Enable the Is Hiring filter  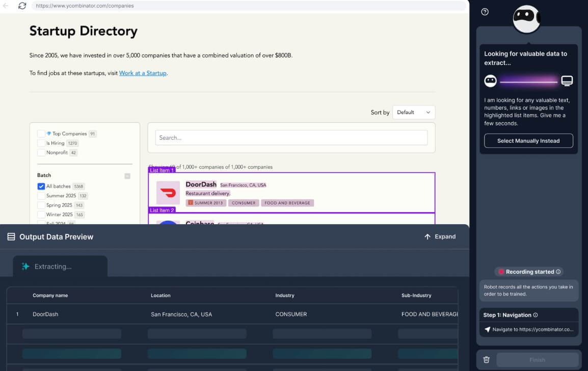pos(41,143)
